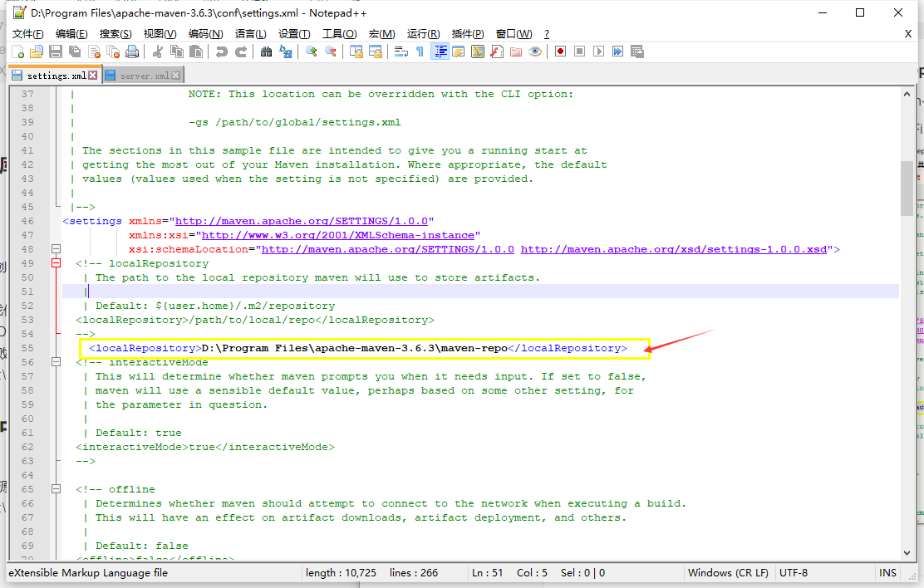Click the Close document toolbar icon

[94, 51]
